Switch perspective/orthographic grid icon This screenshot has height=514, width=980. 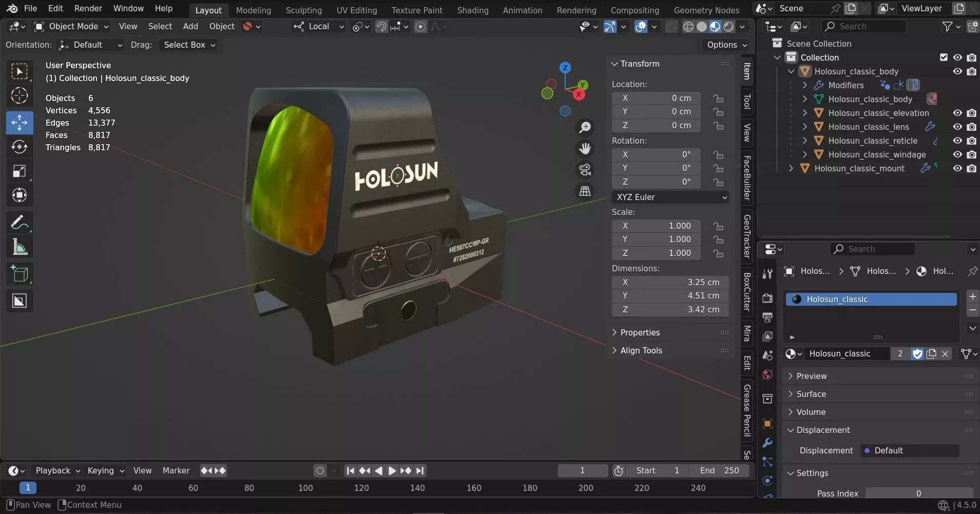tap(585, 191)
